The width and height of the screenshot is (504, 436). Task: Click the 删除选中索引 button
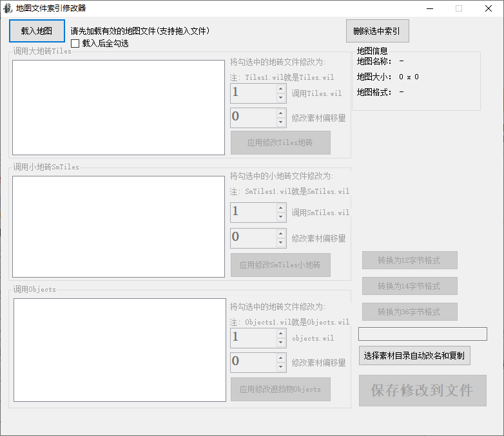click(x=378, y=31)
